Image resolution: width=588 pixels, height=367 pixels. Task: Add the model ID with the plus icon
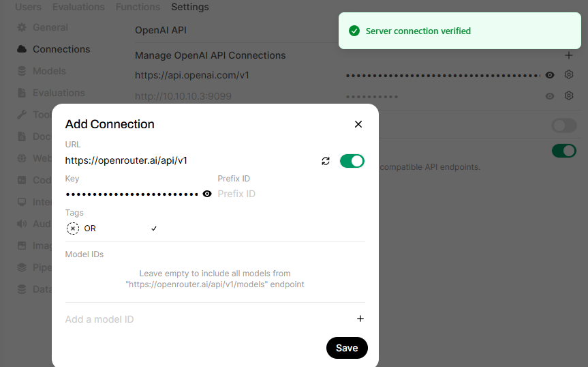point(360,319)
